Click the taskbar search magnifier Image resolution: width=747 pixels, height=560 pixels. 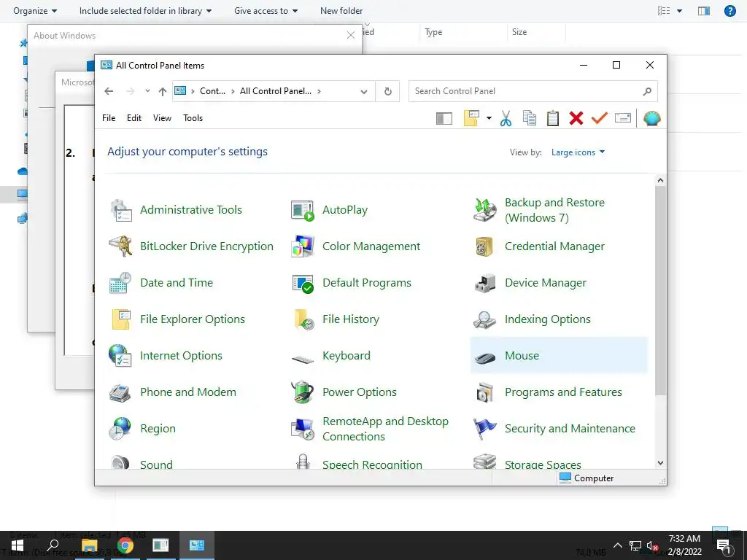[x=53, y=545]
